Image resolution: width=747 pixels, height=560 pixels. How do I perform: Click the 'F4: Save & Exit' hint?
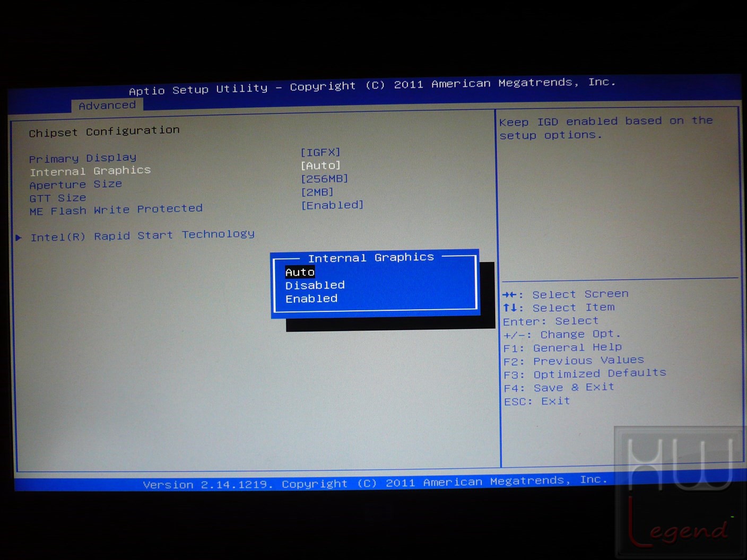[x=559, y=388]
